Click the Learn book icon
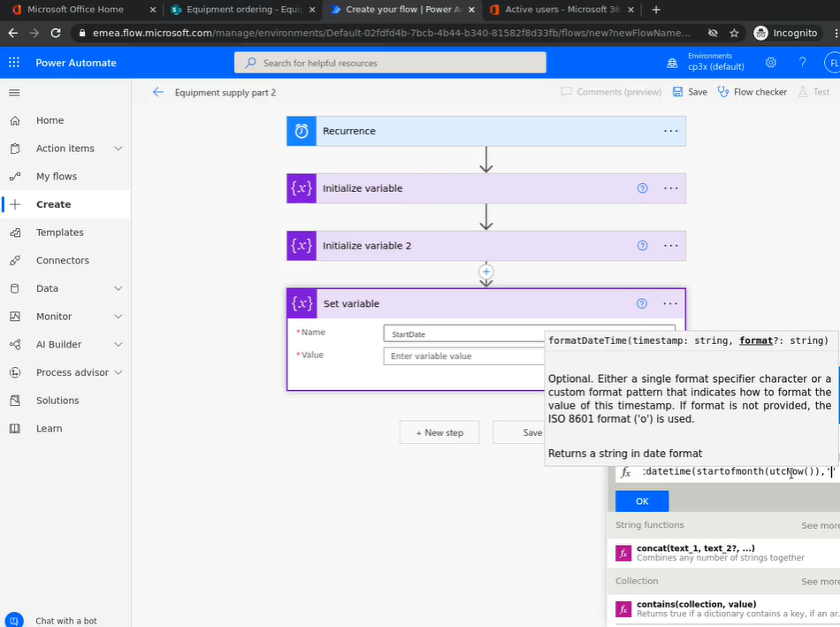The width and height of the screenshot is (840, 627). [15, 428]
